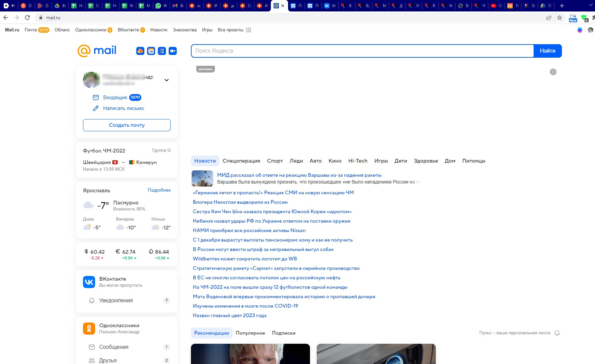This screenshot has width=595, height=364.
Task: Open the all projects grid icon
Action: click(249, 30)
